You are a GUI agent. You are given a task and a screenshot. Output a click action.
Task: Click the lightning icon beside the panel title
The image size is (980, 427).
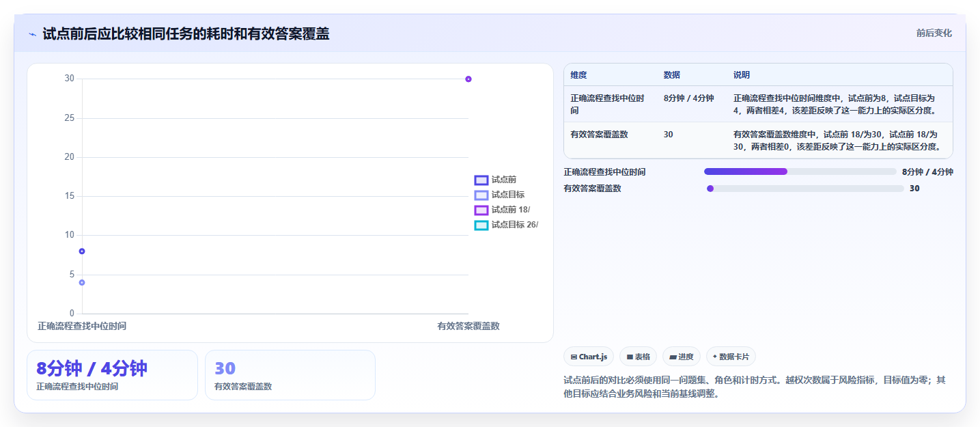coord(32,34)
